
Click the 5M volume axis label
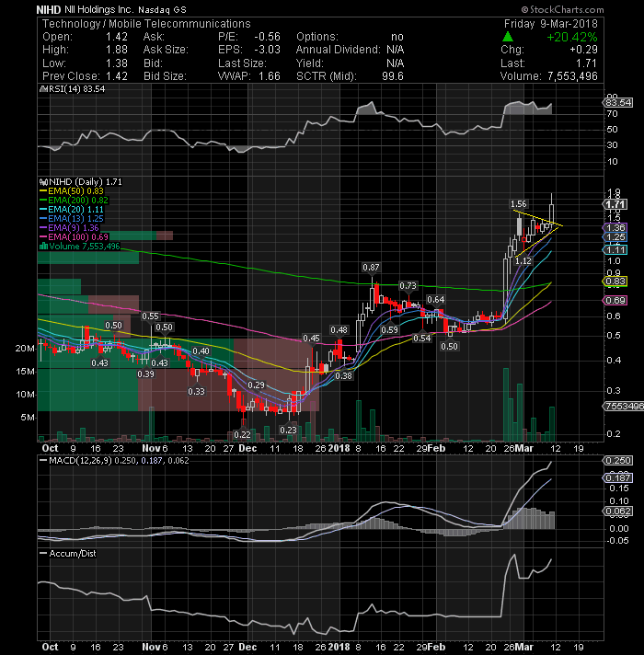[x=28, y=418]
